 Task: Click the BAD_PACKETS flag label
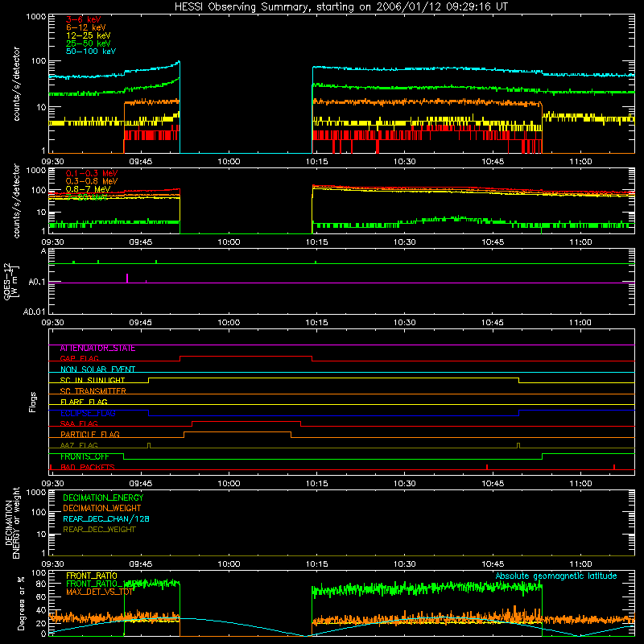pyautogui.click(x=88, y=467)
